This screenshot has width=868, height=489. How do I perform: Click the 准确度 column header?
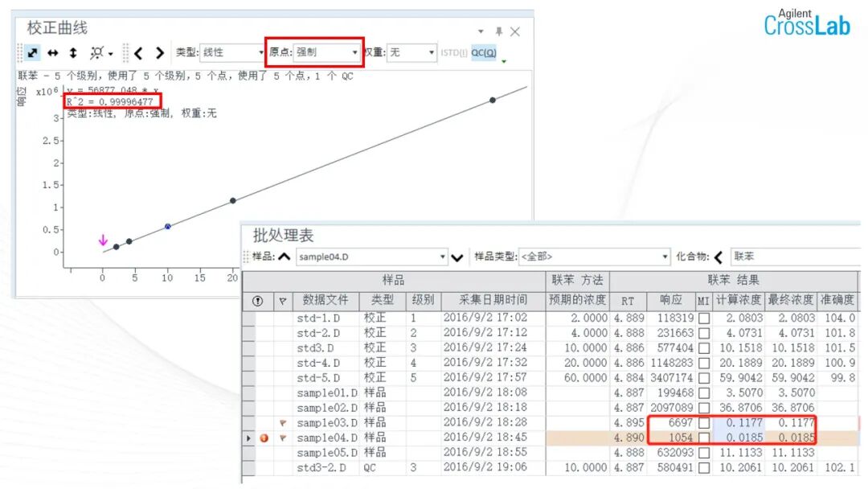point(837,300)
